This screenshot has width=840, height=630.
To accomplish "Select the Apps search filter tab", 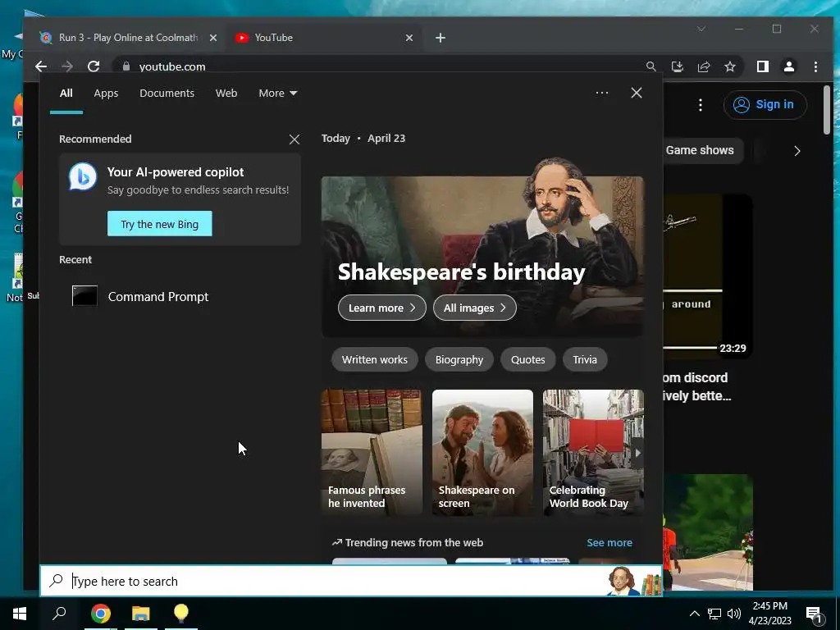I will point(106,94).
